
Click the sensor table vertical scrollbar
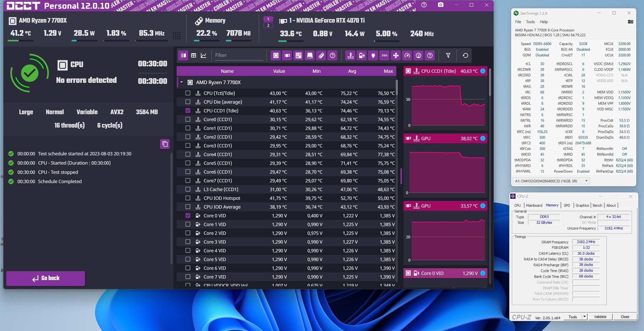[x=397, y=87]
